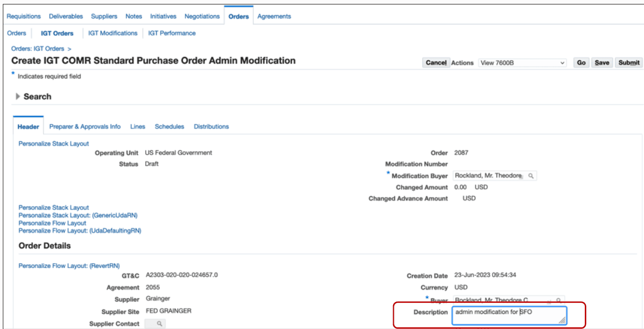Switch to the Agreements tab

click(x=274, y=16)
